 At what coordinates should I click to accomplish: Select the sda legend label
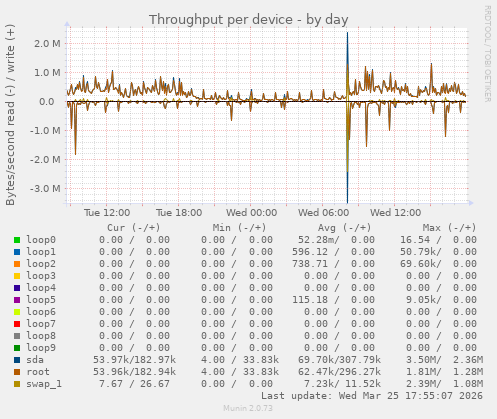pos(35,360)
